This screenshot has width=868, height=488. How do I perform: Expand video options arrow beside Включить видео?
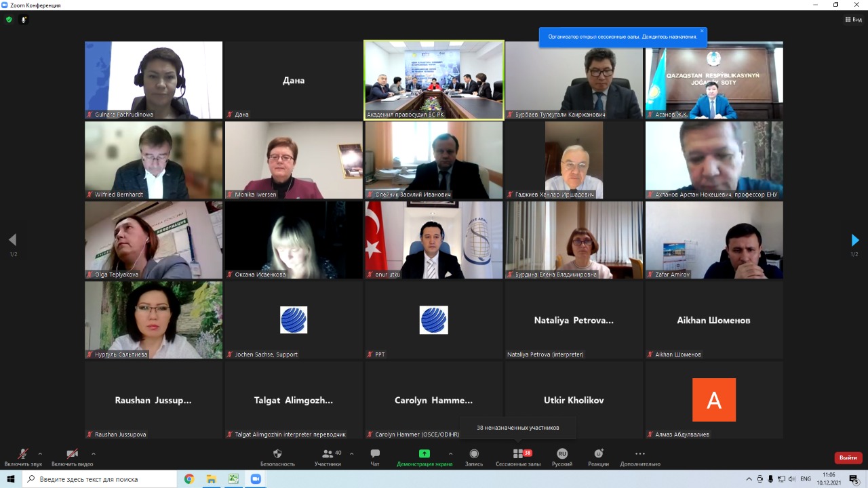tap(93, 453)
